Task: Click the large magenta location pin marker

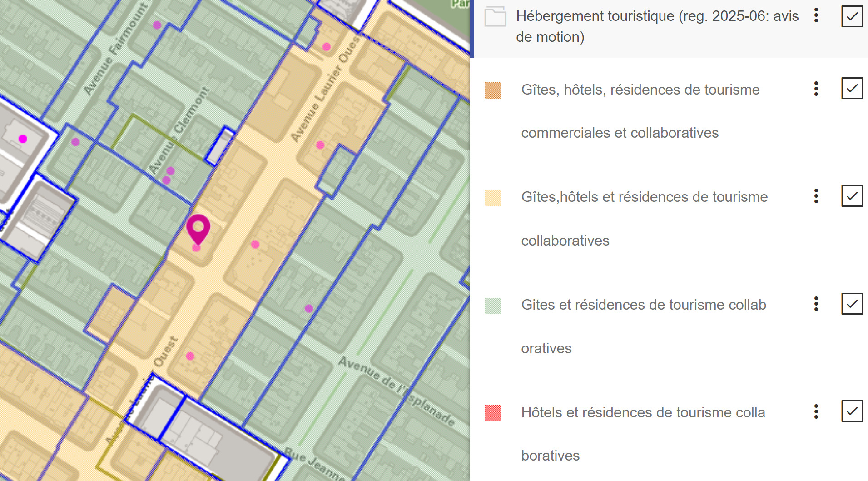Action: tap(198, 229)
